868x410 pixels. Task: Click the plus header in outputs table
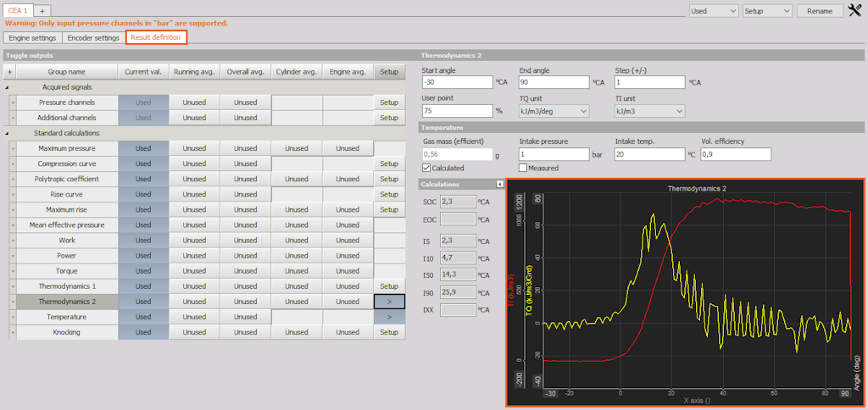click(x=10, y=71)
